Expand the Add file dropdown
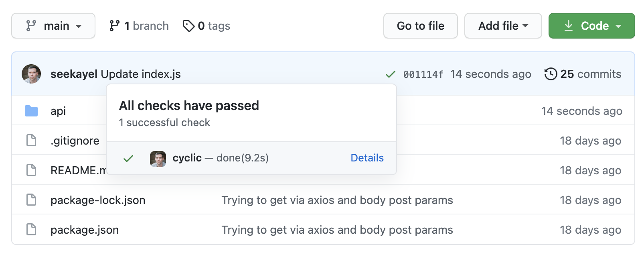Viewport: 644px width, 253px height. 503,26
